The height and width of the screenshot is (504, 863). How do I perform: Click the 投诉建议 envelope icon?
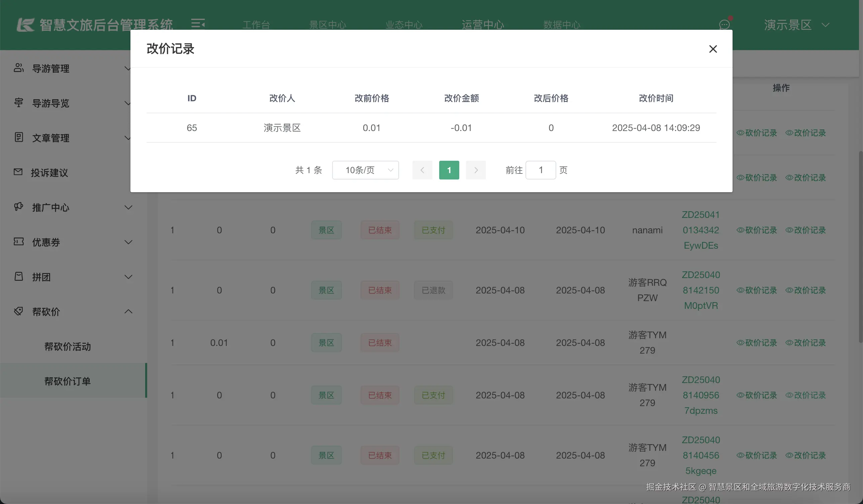[x=19, y=172]
